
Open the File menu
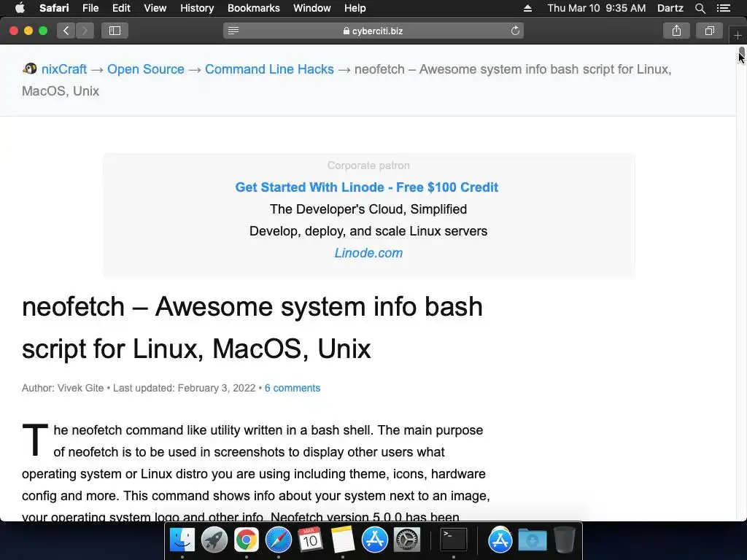90,8
